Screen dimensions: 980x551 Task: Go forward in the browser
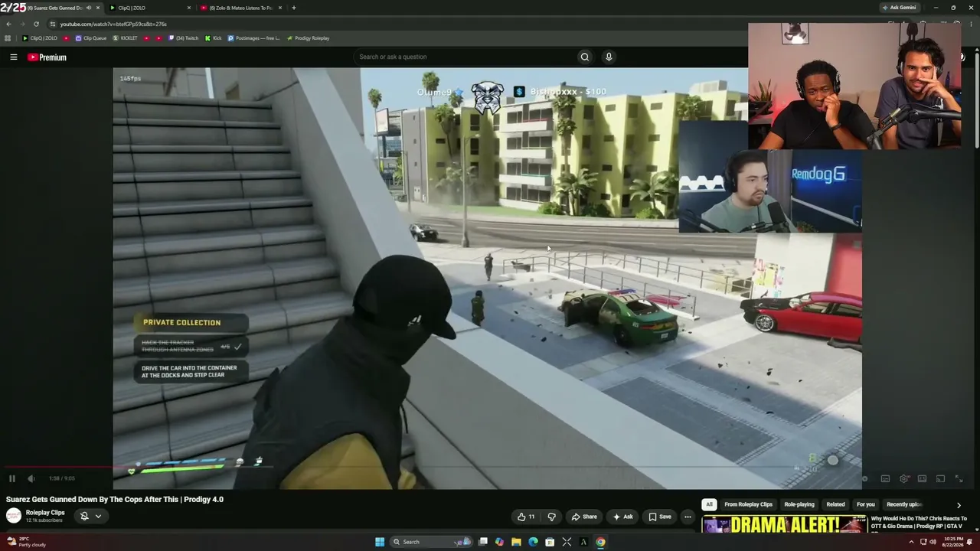(22, 24)
